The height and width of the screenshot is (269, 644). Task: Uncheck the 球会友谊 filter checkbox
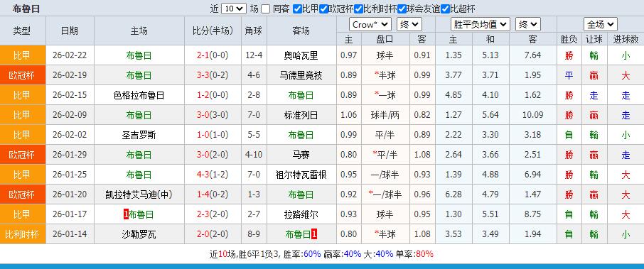click(402, 9)
